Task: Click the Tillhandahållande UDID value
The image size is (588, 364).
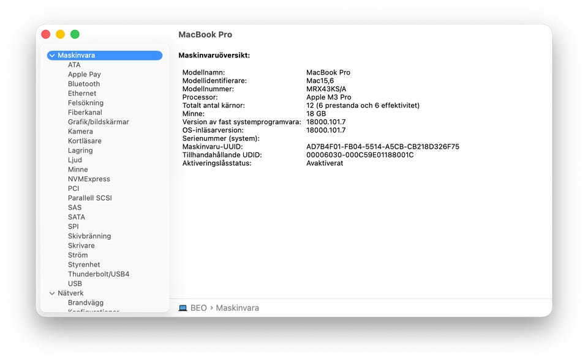Action: [360, 155]
